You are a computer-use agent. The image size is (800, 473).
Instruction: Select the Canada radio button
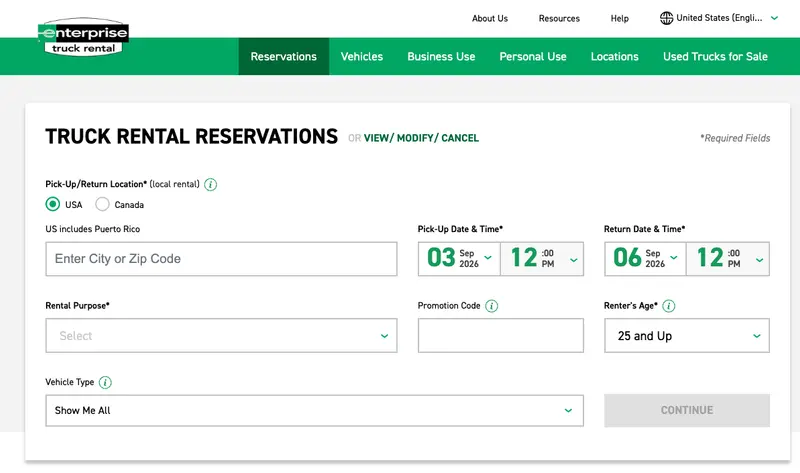coord(102,205)
